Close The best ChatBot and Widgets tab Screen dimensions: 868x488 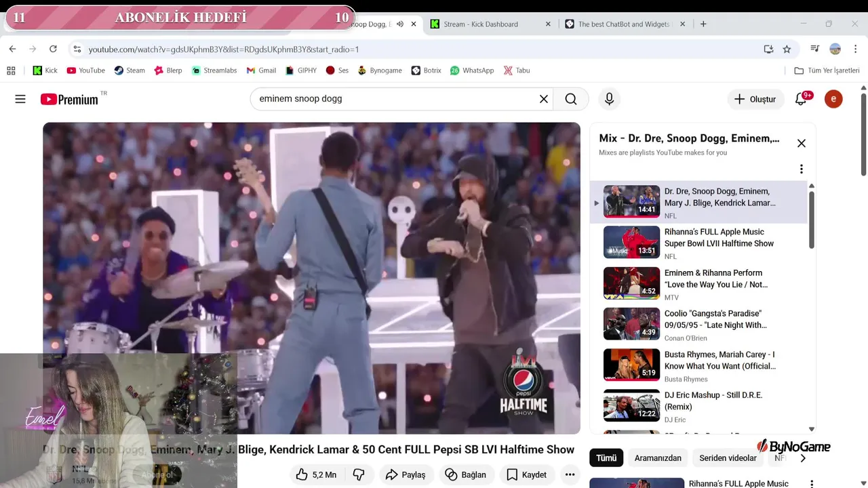pyautogui.click(x=682, y=24)
